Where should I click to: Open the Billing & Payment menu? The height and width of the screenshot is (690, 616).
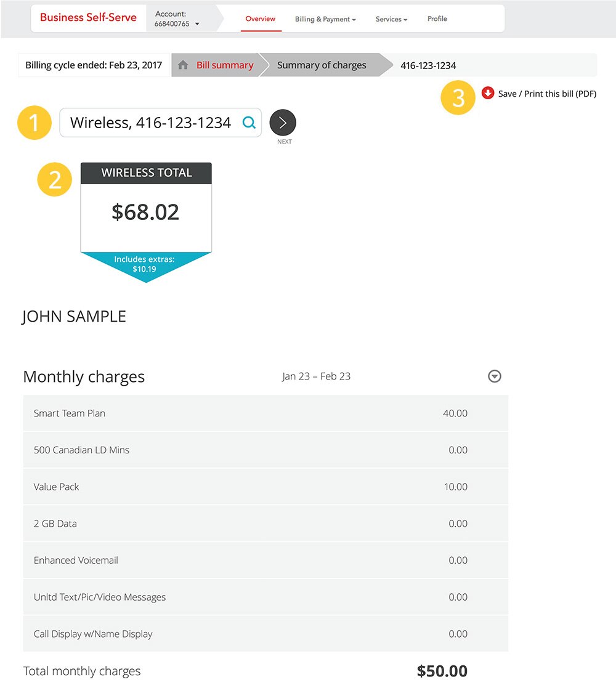pyautogui.click(x=325, y=19)
